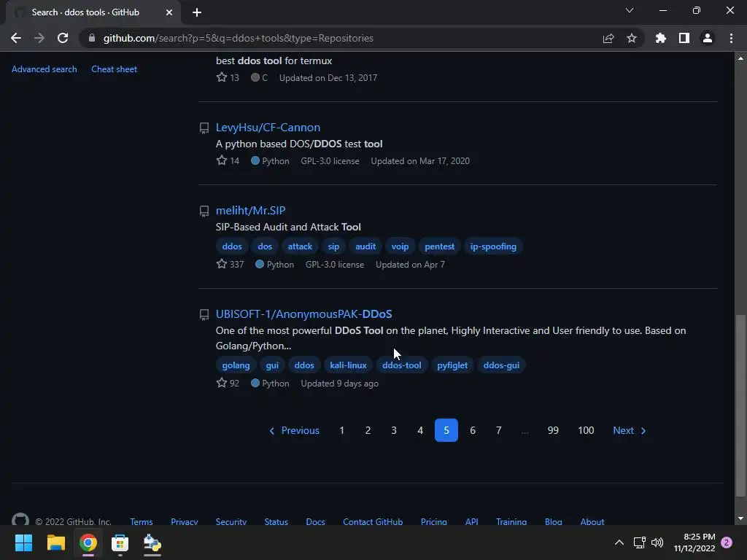Click the browser forward arrow

tap(39, 38)
